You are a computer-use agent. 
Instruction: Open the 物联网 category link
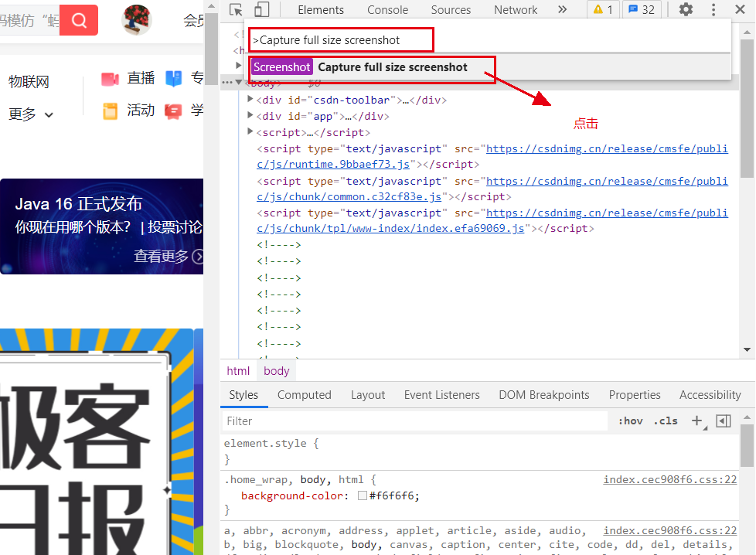(x=29, y=81)
